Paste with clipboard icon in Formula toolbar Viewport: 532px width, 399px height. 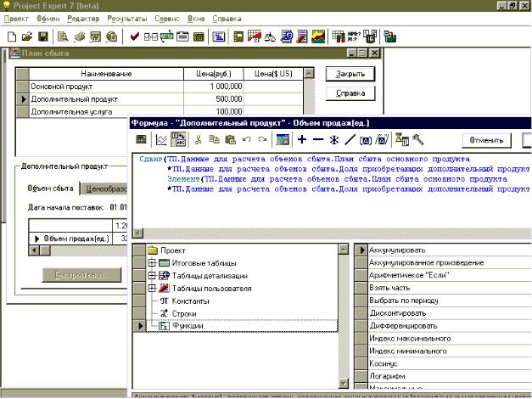[231, 139]
